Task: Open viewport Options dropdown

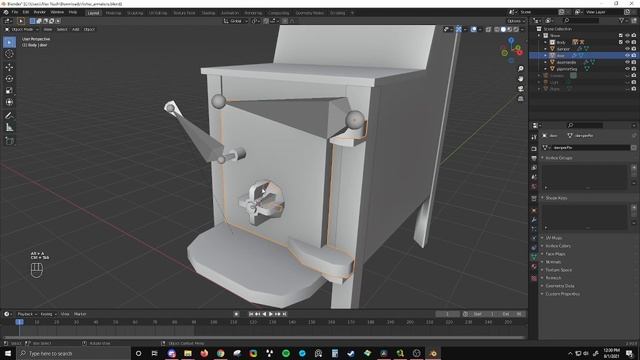Action: (x=516, y=21)
